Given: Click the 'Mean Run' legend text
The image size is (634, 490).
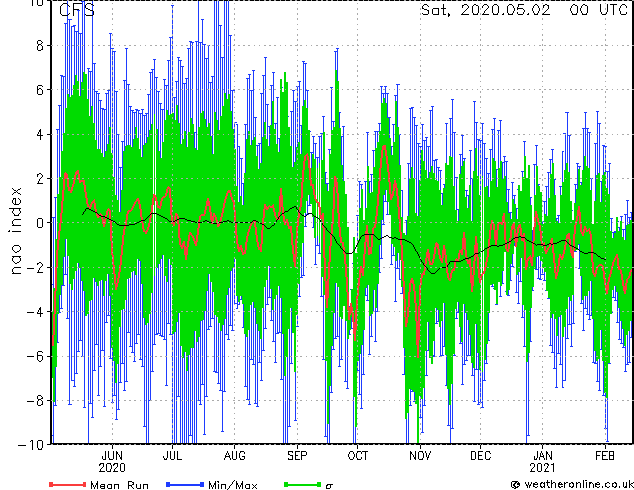Looking at the screenshot, I should click(119, 485).
